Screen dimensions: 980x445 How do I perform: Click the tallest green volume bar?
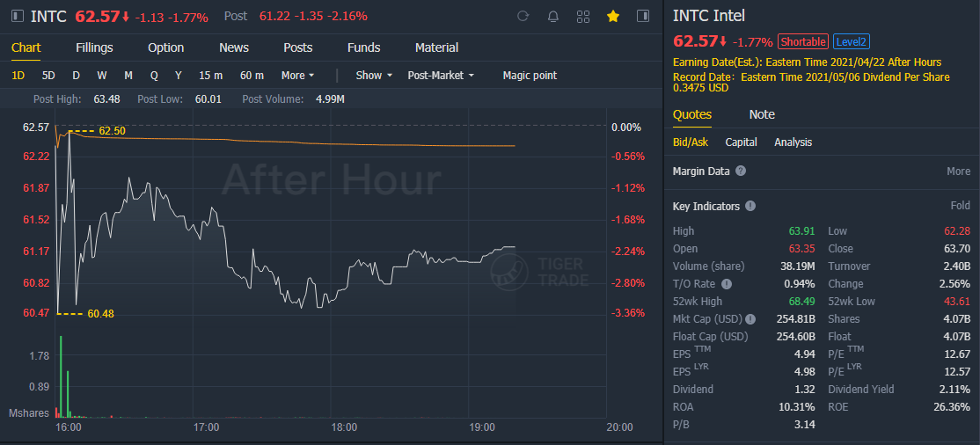62,376
